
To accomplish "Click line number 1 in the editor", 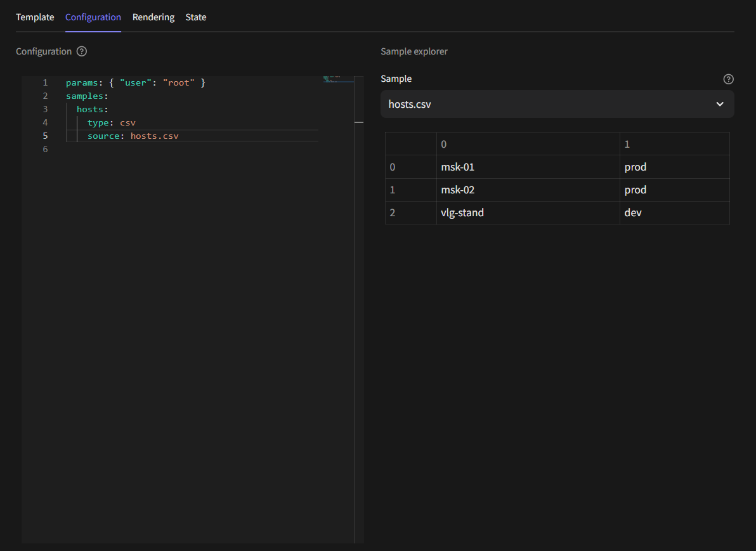I will click(45, 83).
